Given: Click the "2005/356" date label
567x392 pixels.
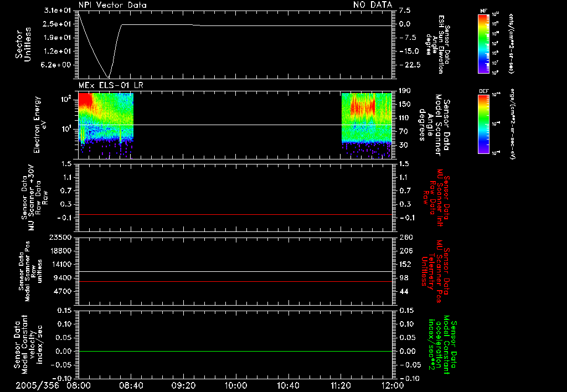Looking at the screenshot, I should 37,386.
